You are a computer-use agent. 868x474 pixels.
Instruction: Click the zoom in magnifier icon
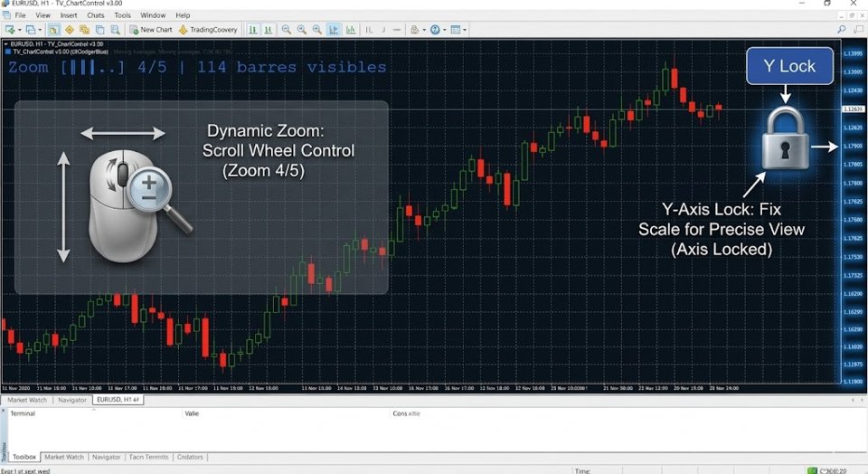tap(317, 29)
